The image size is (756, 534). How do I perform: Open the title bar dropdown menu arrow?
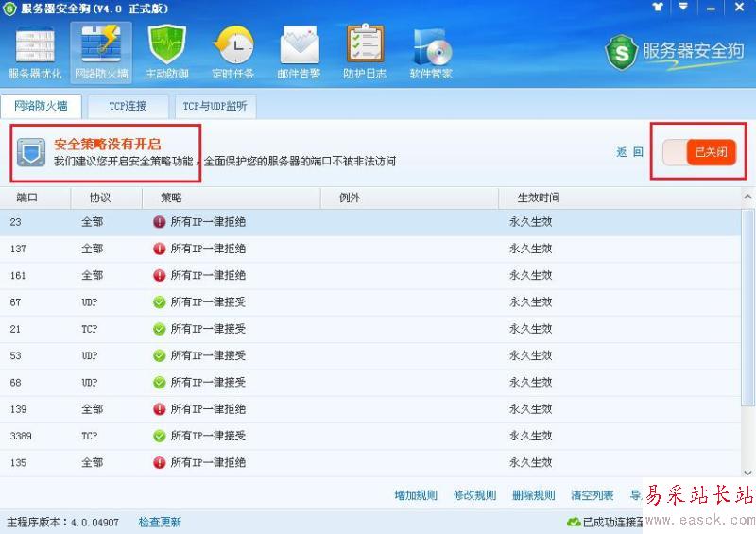683,8
